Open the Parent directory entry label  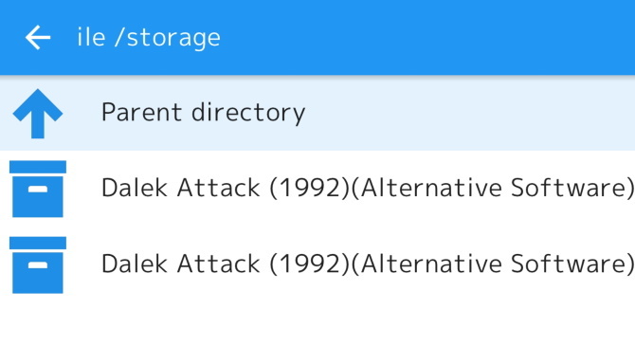(x=203, y=113)
